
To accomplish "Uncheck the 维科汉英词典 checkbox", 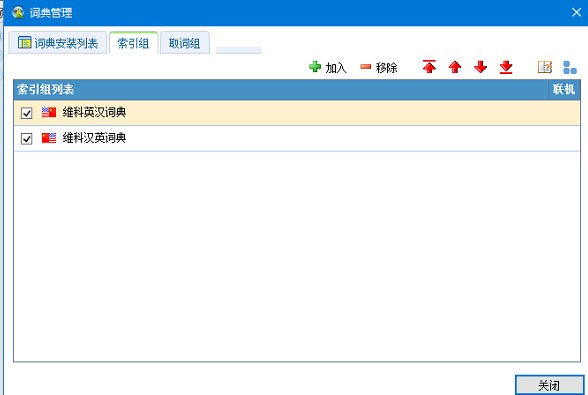I will [x=27, y=139].
